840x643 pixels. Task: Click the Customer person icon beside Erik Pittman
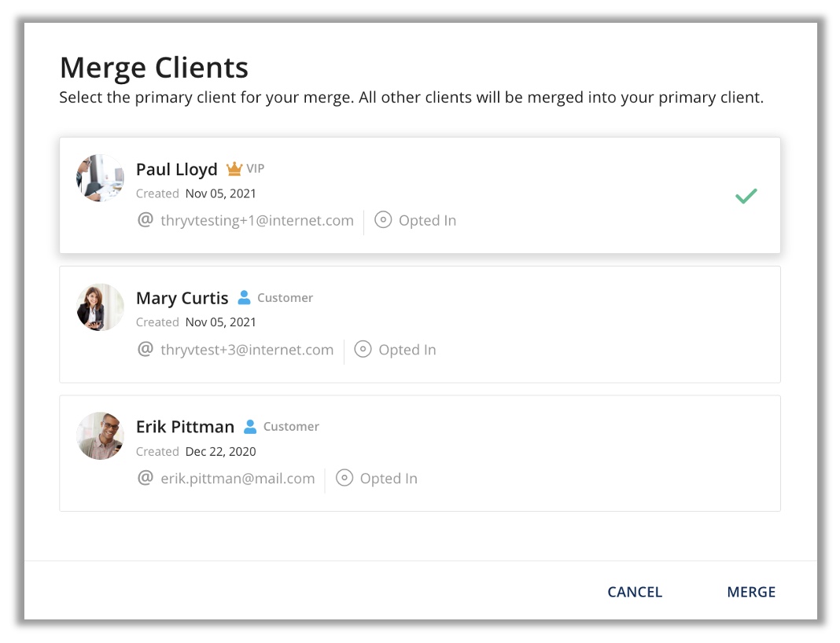(250, 426)
